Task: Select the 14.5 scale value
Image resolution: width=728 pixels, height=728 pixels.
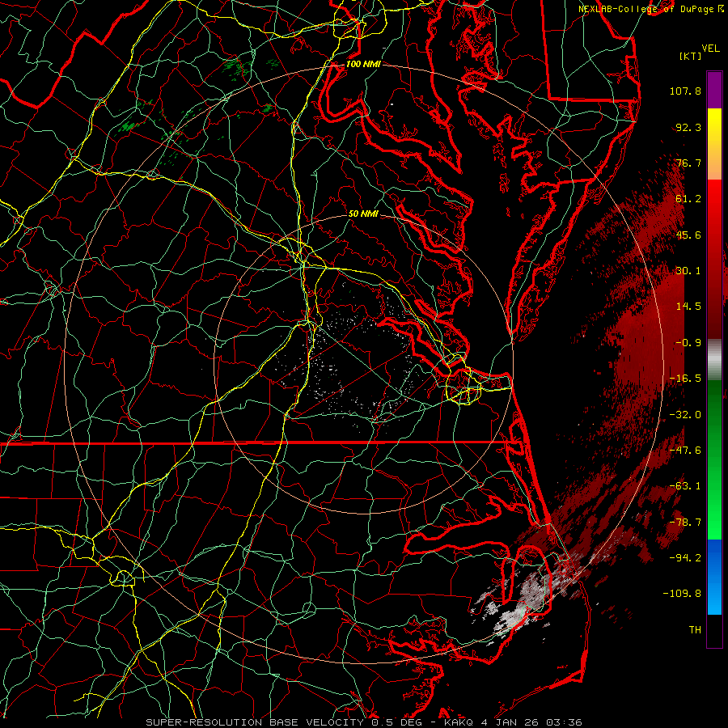Action: pyautogui.click(x=688, y=307)
